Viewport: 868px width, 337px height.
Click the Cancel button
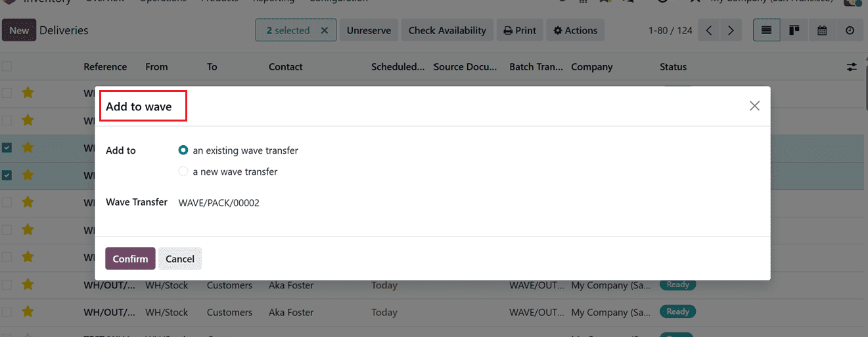[180, 259]
